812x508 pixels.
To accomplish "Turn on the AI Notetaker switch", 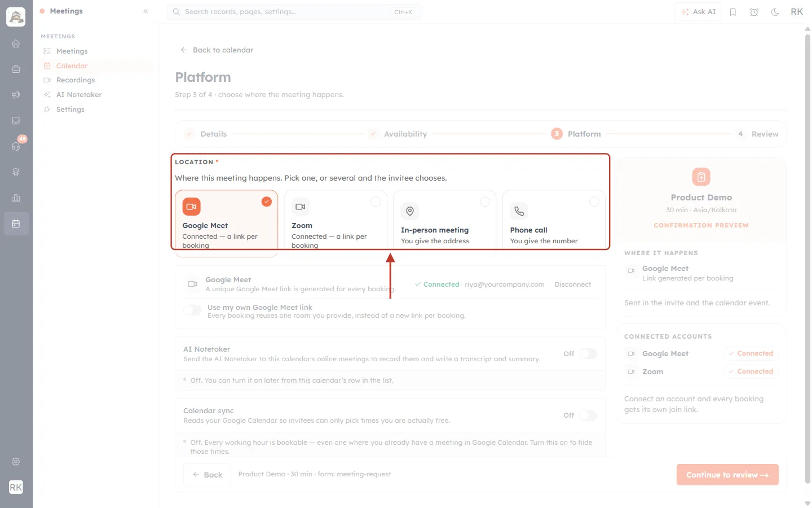I will pyautogui.click(x=588, y=354).
